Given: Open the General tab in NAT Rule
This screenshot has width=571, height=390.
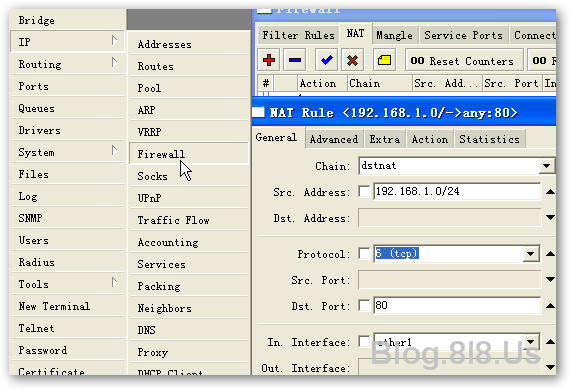Looking at the screenshot, I should pyautogui.click(x=276, y=138).
